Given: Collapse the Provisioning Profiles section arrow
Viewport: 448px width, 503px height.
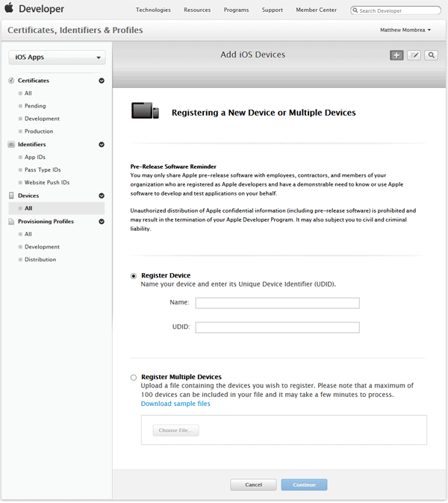Looking at the screenshot, I should (x=102, y=222).
